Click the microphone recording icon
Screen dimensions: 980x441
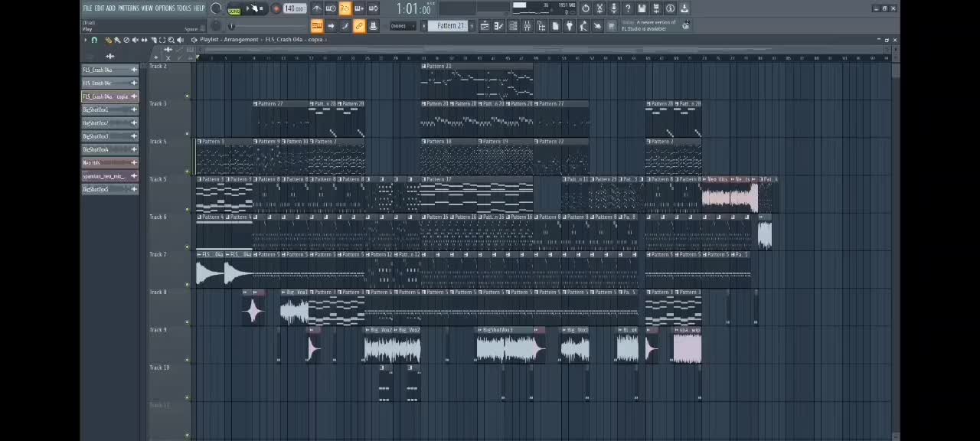pyautogui.click(x=614, y=8)
